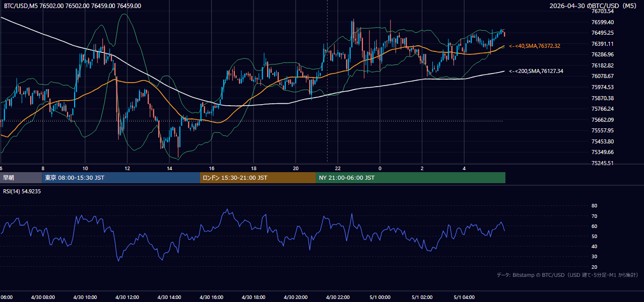644x302 pixels.
Task: Click hour tick 22 under the price chart
Action: [x=338, y=168]
